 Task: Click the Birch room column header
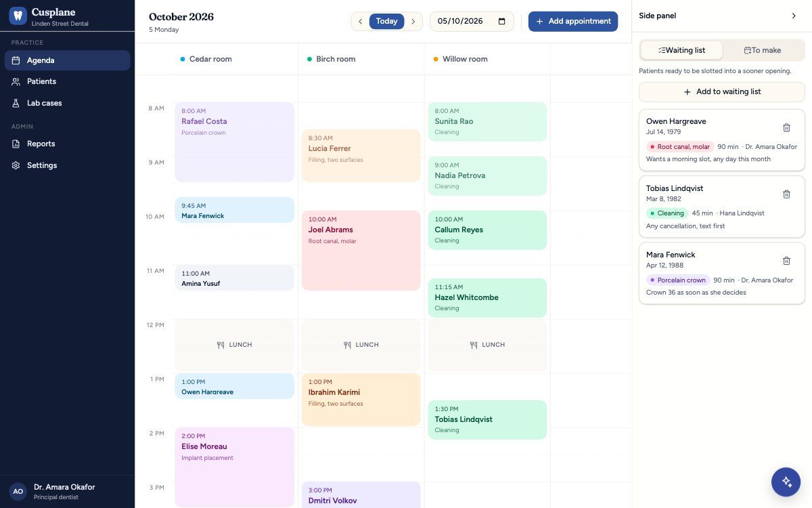click(x=361, y=59)
